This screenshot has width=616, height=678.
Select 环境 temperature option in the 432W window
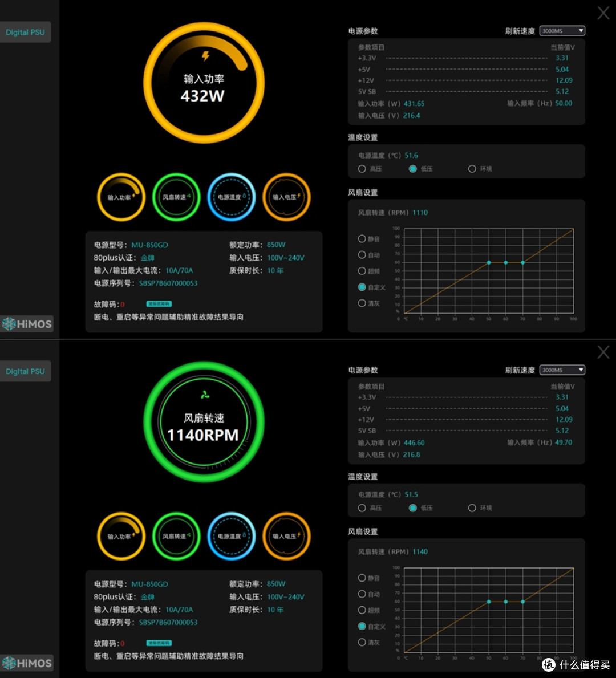click(472, 169)
